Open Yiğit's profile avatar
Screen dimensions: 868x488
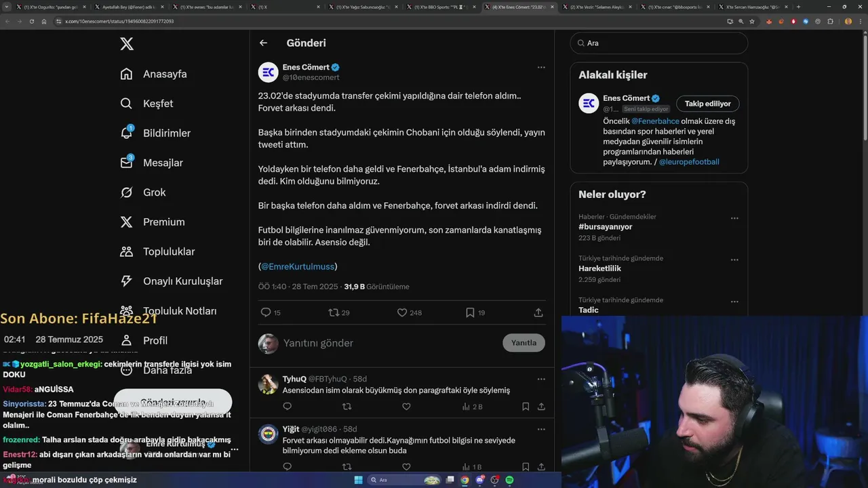coord(269,434)
